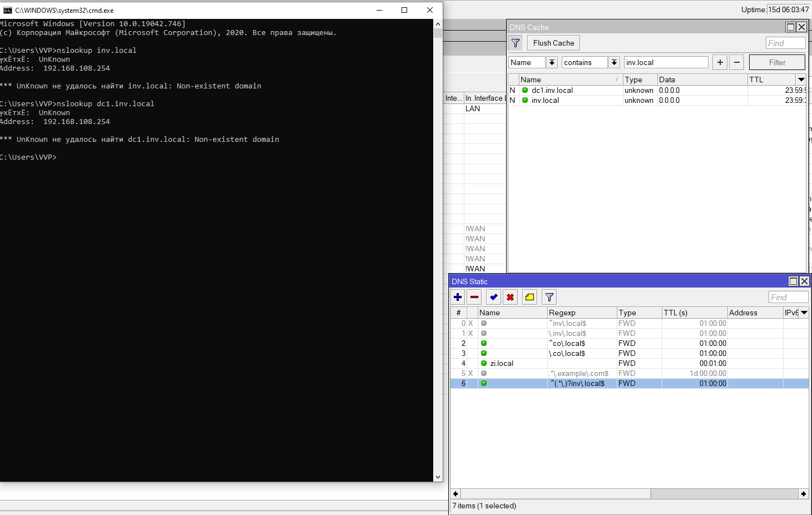Select static entry \.inv\.local$ row 1

click(x=630, y=333)
